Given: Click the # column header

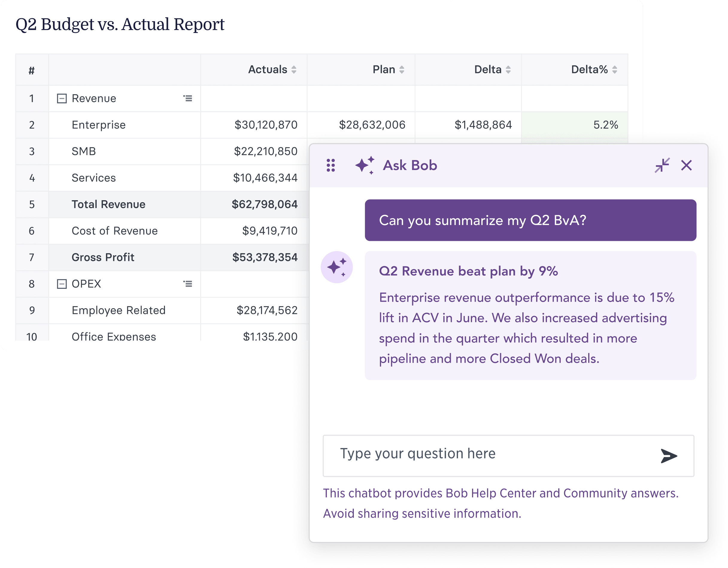Looking at the screenshot, I should (x=32, y=70).
